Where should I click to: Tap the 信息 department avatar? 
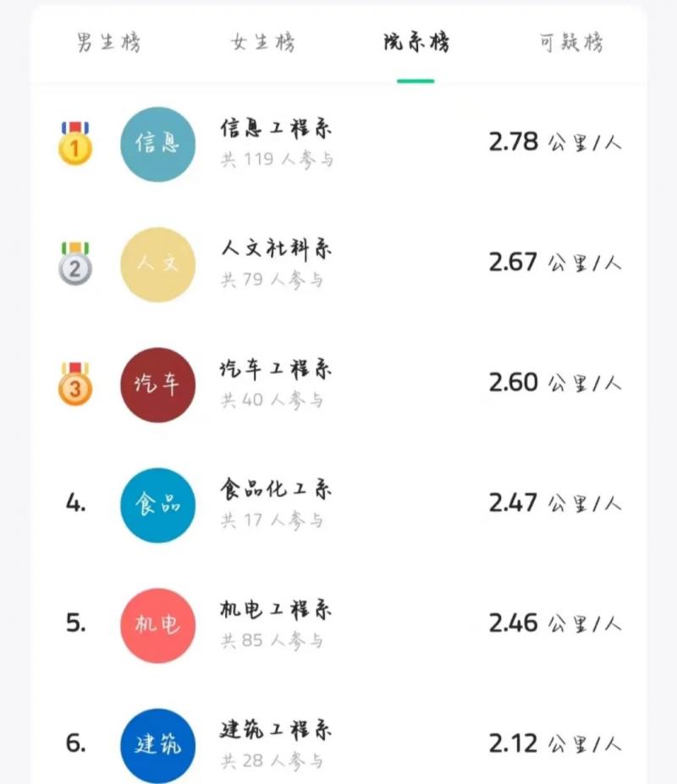[158, 144]
